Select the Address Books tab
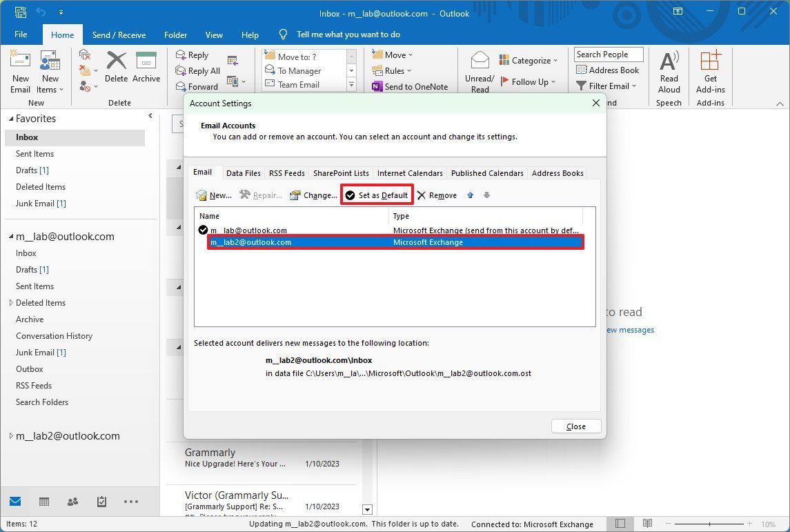The image size is (790, 532). point(557,173)
